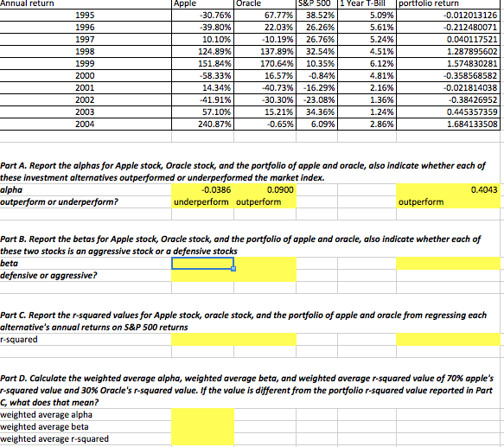Viewport: 504px width, 447px height.
Task: Click the 'S&P 500' column header
Action: (x=316, y=3)
